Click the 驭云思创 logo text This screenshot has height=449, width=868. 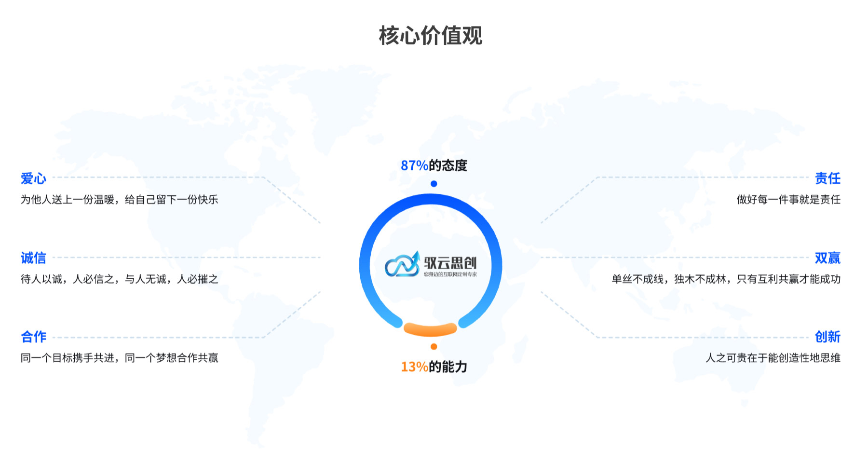pyautogui.click(x=450, y=263)
